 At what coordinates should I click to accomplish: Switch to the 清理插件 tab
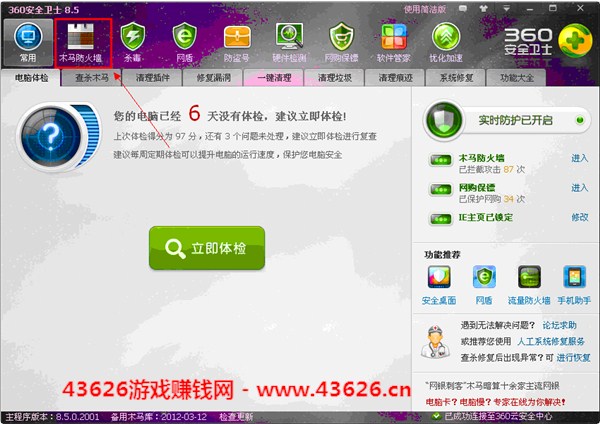coord(153,78)
